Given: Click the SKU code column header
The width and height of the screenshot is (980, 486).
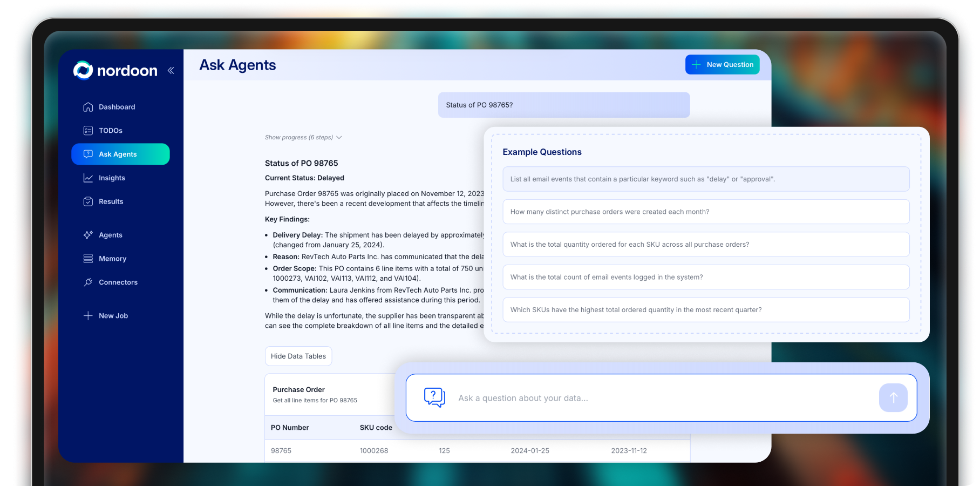Looking at the screenshot, I should coord(376,428).
